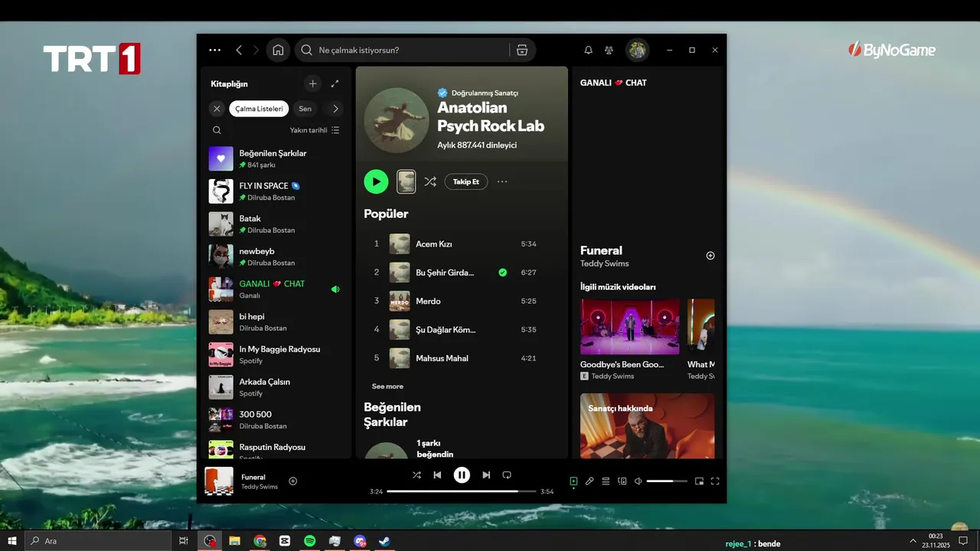
Task: Click the artist pick thumbnail beside play
Action: (407, 181)
